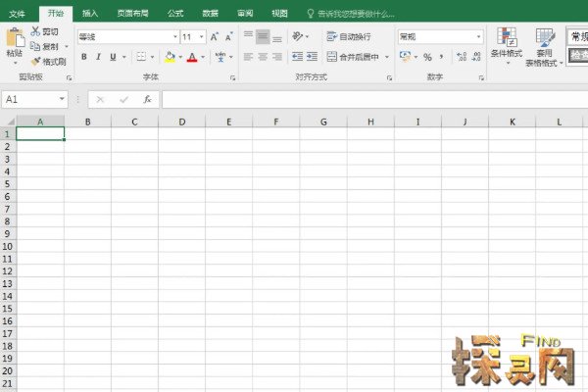Click the increase decimal places icon
This screenshot has height=392, width=588.
pyautogui.click(x=460, y=57)
